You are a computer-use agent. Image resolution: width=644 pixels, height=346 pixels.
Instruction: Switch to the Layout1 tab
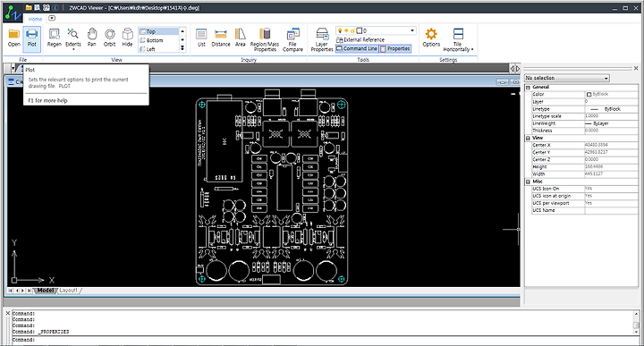coord(68,291)
